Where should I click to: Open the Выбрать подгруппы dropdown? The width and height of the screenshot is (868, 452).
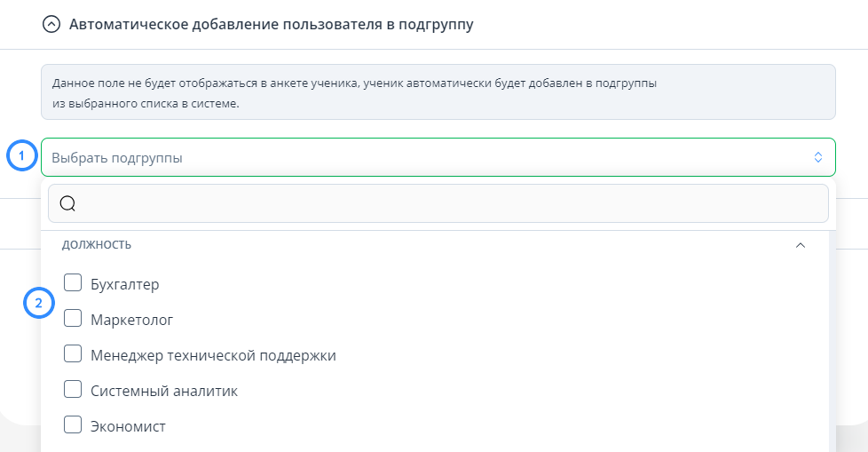pos(438,157)
